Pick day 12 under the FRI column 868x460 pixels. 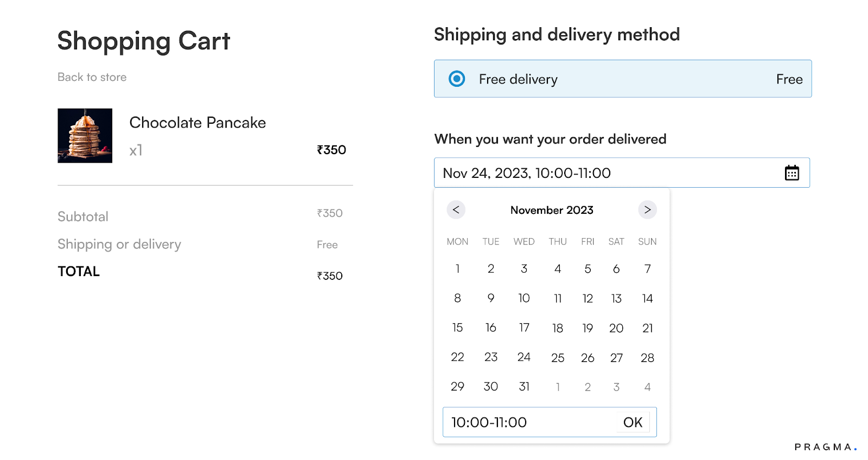tap(588, 298)
